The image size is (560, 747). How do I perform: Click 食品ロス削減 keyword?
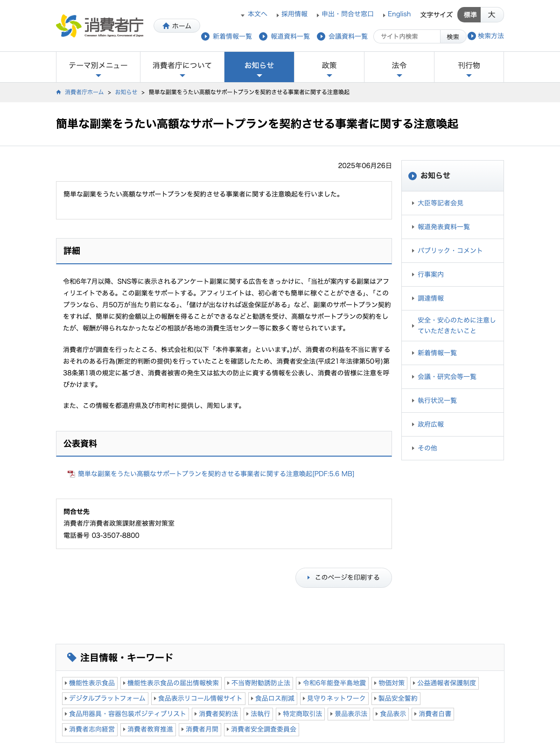(x=273, y=698)
